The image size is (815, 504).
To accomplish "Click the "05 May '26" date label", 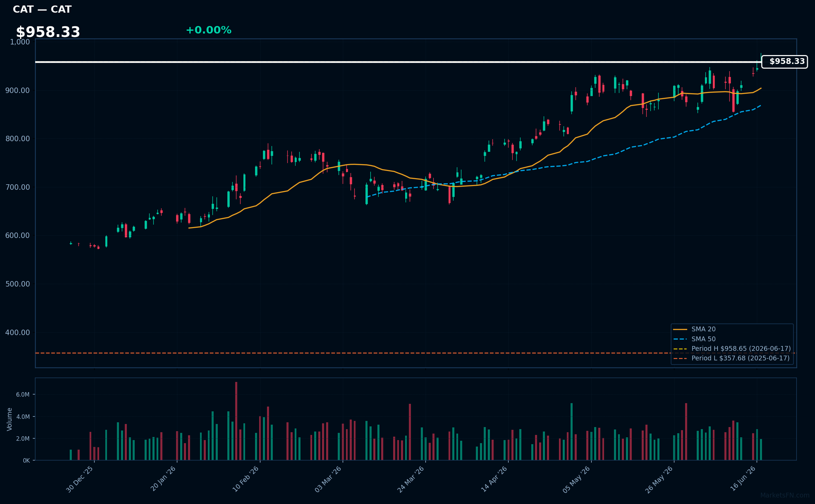I will tap(577, 479).
